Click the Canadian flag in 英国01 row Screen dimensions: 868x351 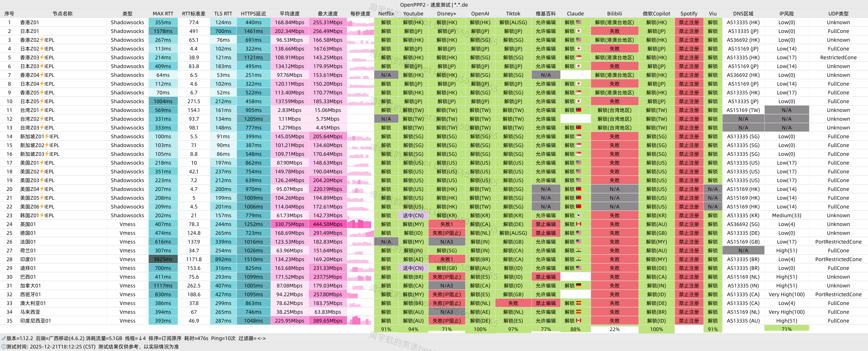[579, 224]
